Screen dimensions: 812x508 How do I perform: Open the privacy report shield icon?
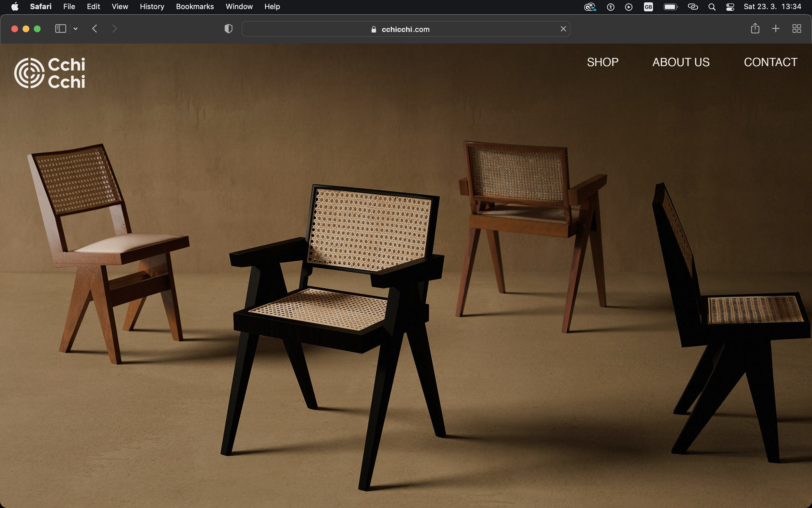point(228,29)
